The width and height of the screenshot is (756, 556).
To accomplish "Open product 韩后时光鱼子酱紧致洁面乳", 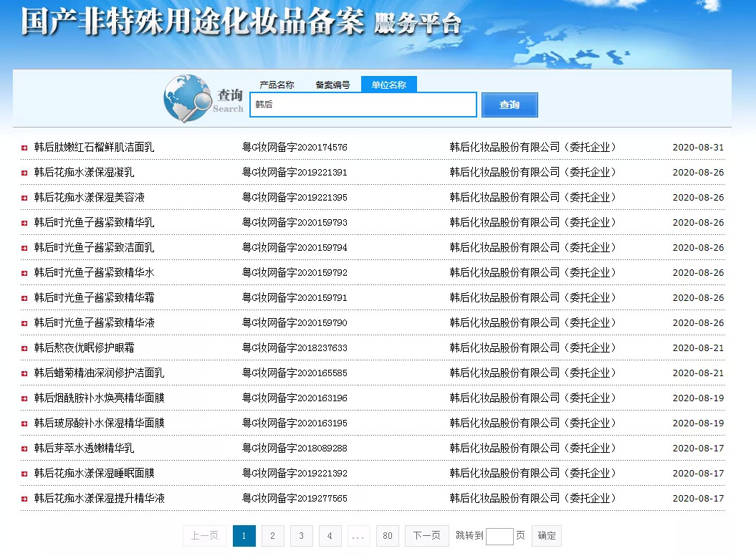I will coord(94,247).
